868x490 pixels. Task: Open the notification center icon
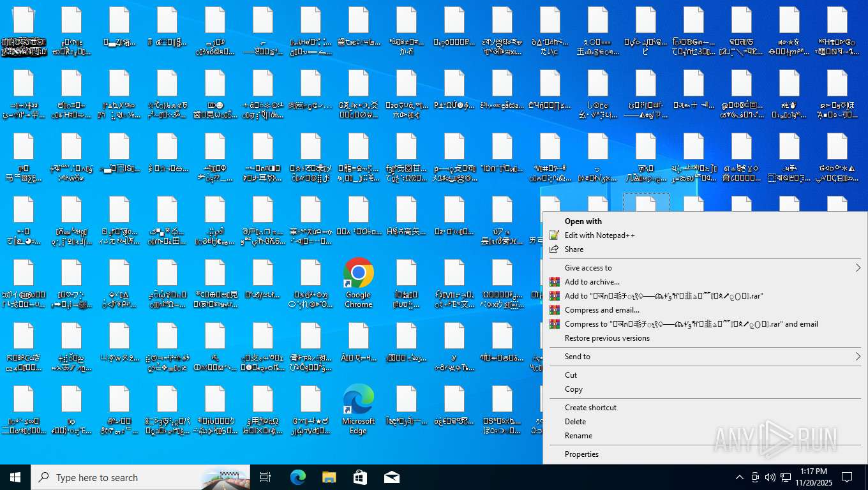(x=847, y=477)
